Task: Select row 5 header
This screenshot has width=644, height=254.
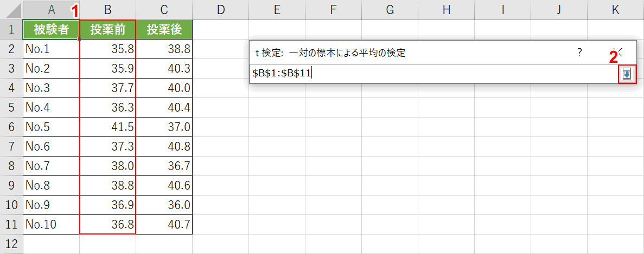Action: pos(11,107)
